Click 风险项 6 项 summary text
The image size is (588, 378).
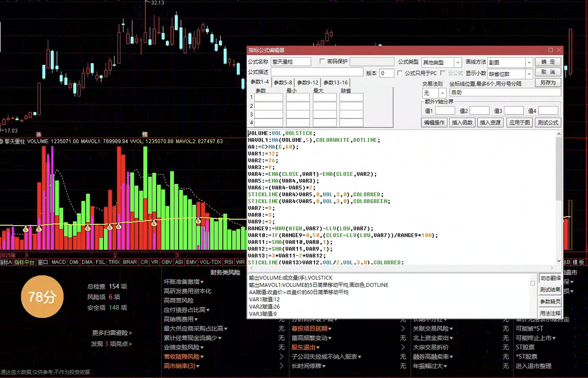tap(104, 297)
